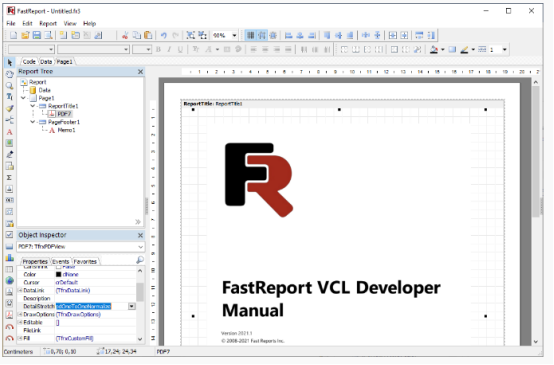Insert a text object with red A tool
This screenshot has height=365, width=554.
pos(10,132)
